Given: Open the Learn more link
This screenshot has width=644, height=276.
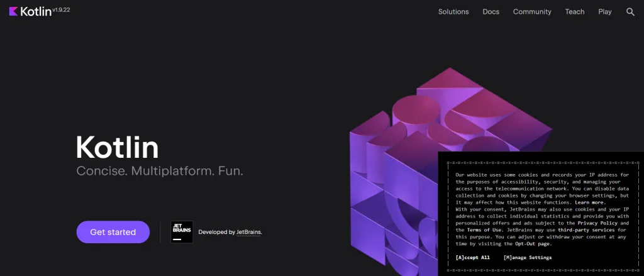Looking at the screenshot, I should [590, 202].
